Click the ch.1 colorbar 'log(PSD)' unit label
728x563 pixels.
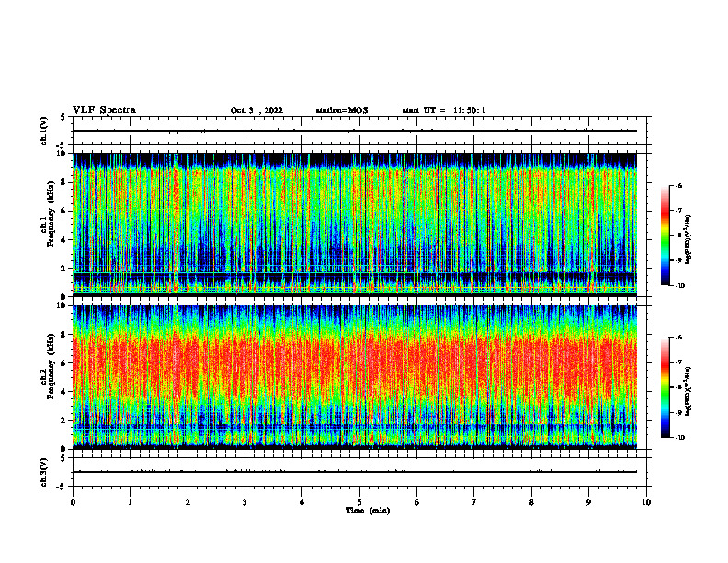pyautogui.click(x=688, y=240)
